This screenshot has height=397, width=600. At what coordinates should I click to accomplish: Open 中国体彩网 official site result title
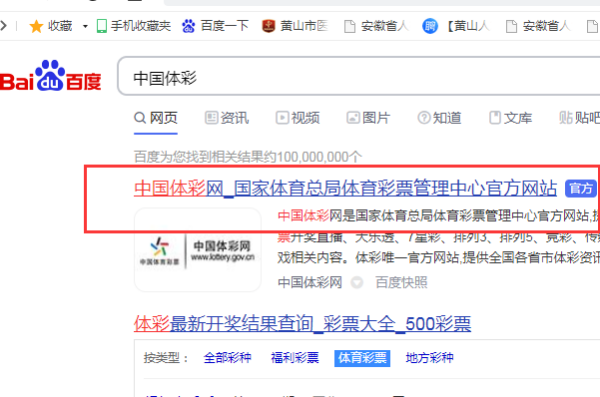tap(346, 188)
